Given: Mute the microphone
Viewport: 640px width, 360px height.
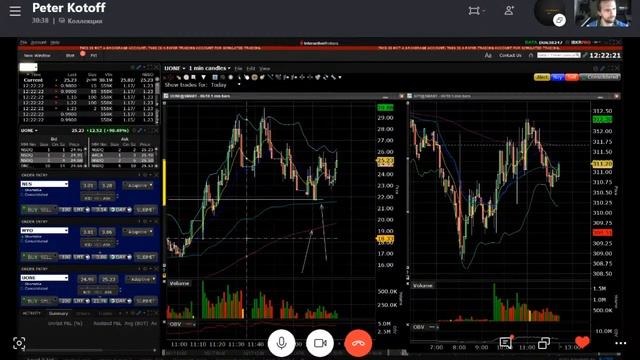Looking at the screenshot, I should coord(281,343).
